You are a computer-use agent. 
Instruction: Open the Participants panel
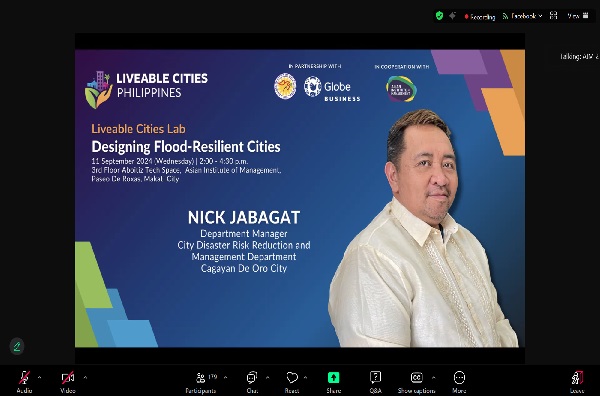pyautogui.click(x=201, y=382)
